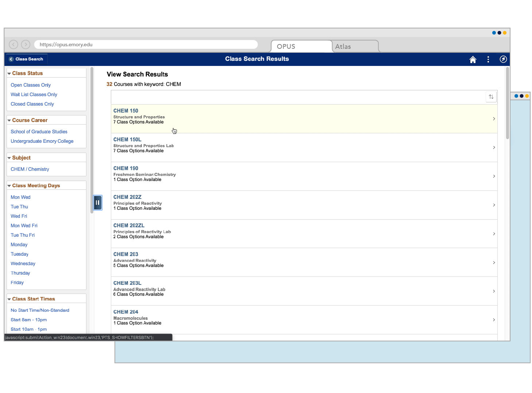This screenshot has height=393, width=532.
Task: Filter meeting days by Wed Fri
Action: [19, 216]
